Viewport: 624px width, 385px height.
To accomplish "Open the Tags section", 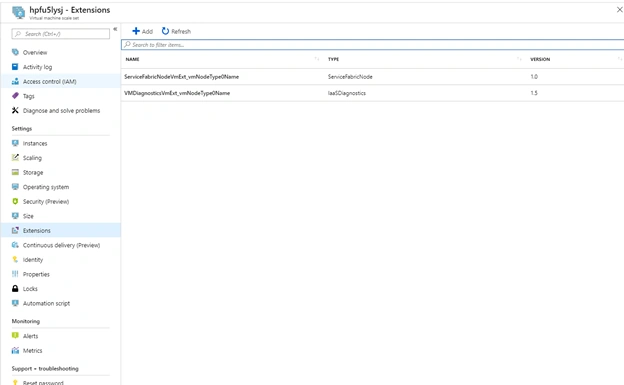I will [29, 96].
